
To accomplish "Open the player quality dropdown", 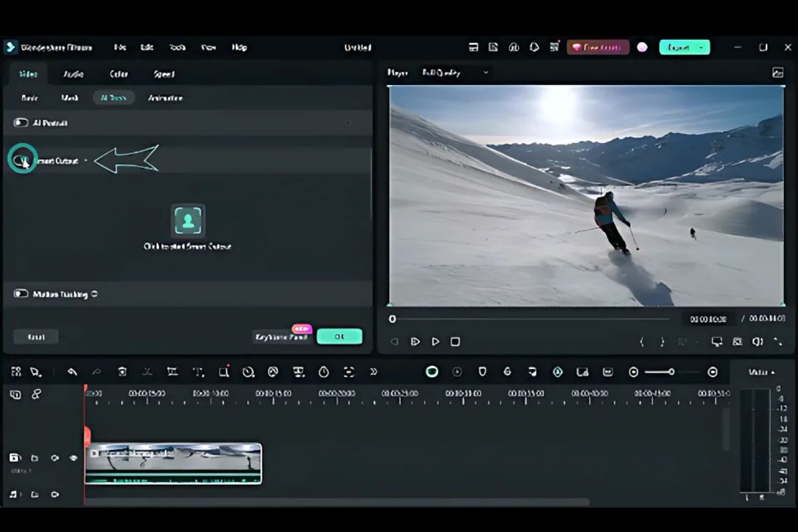I will point(456,72).
